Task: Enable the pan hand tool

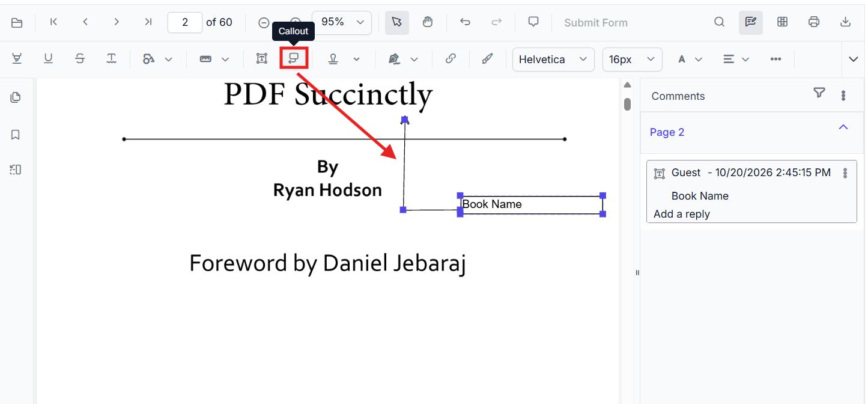Action: point(428,22)
